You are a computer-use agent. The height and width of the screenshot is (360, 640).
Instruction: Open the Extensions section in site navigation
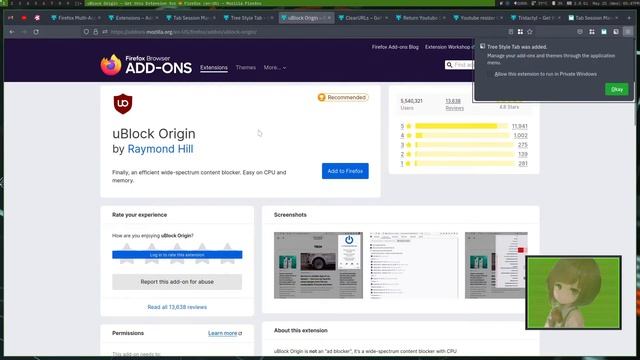click(214, 68)
